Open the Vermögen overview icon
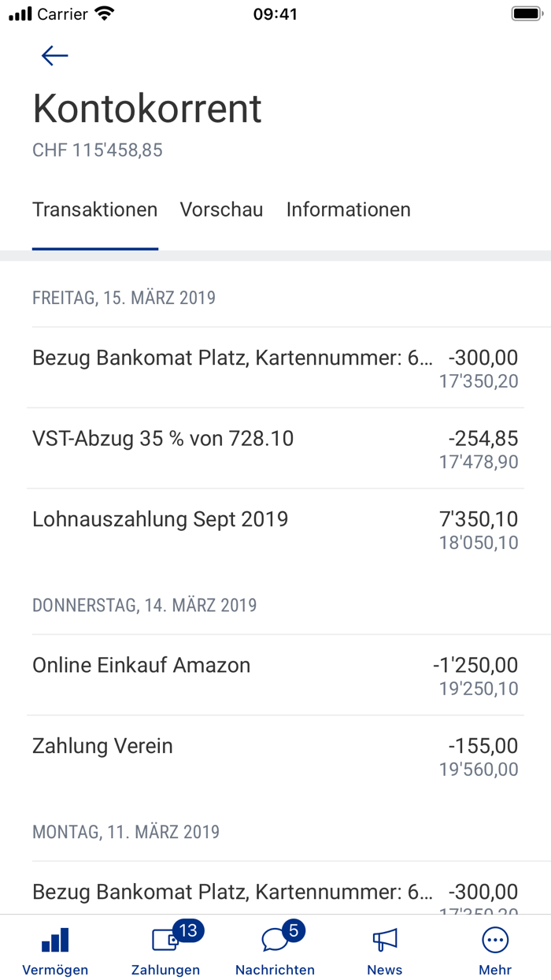The height and width of the screenshot is (980, 551). click(x=54, y=940)
